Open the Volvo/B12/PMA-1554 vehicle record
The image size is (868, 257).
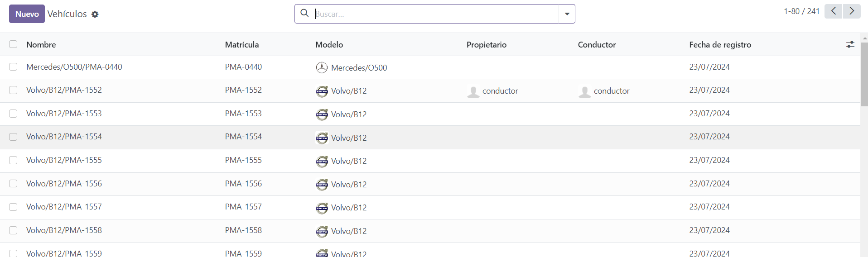pos(64,137)
